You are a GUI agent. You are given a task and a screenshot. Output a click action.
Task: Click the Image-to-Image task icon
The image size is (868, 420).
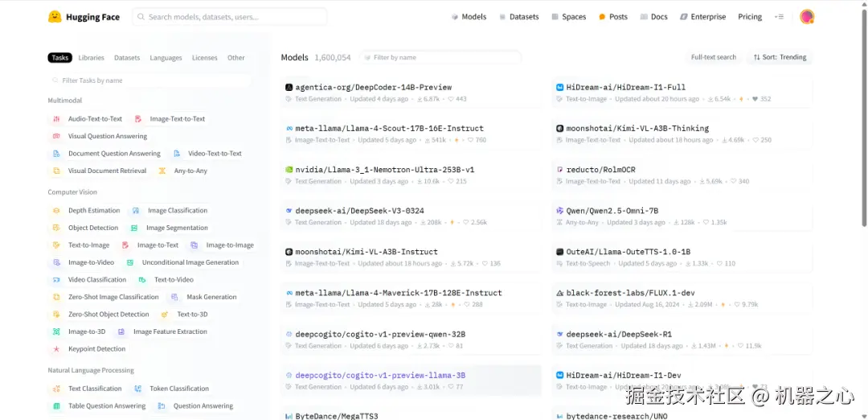(x=194, y=245)
